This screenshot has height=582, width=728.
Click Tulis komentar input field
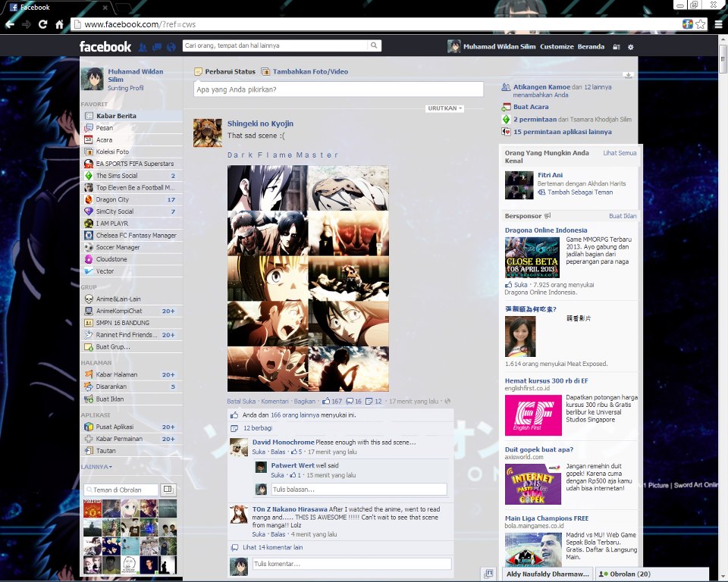352,564
